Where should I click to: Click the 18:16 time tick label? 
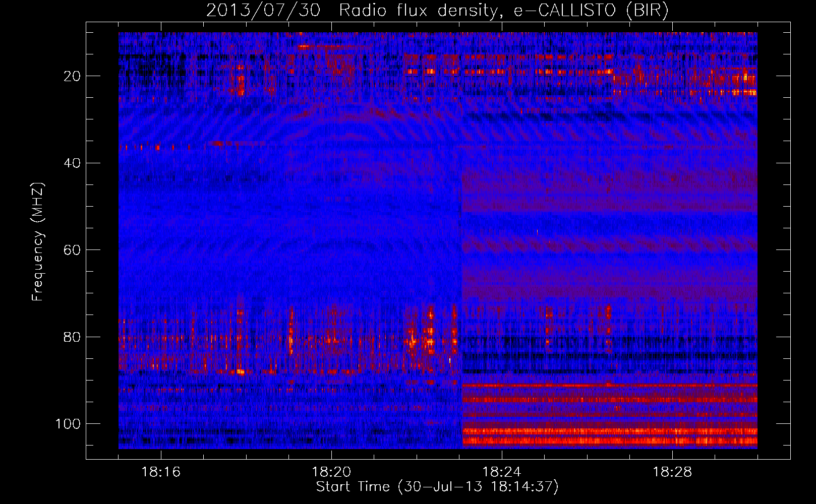(161, 472)
